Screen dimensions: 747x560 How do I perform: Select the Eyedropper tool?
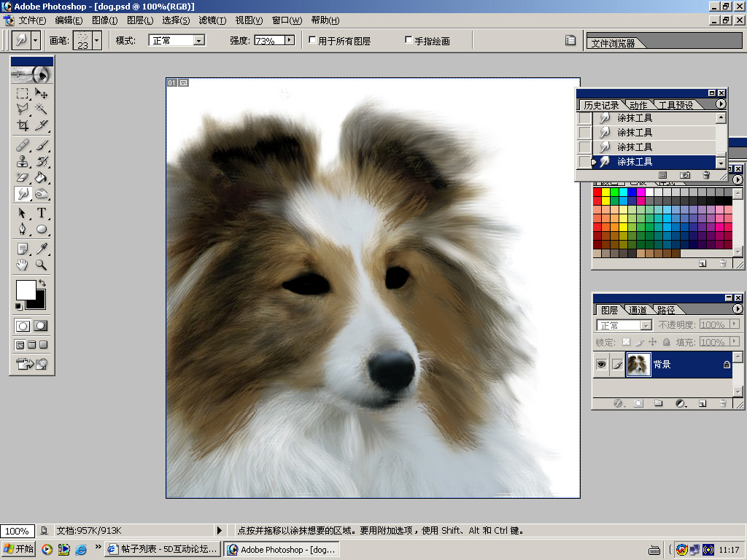(42, 249)
